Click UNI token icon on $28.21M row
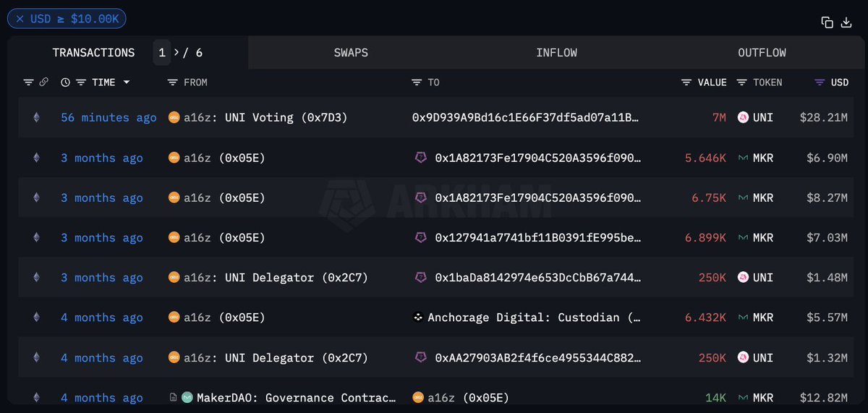 point(742,117)
